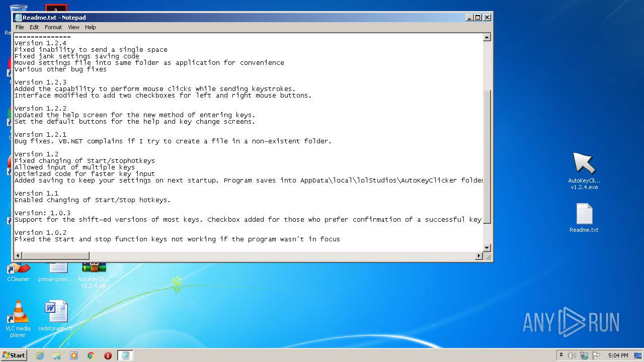Select the VLC media player desktop icon
Screen dimensions: 644x362
18,319
